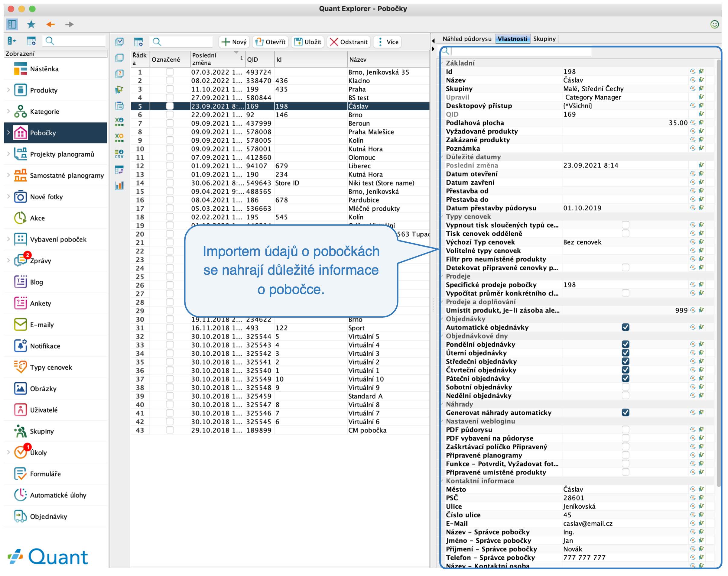Expand the Produkty tree item
Viewport: 728px width, 576px height.
[8, 90]
